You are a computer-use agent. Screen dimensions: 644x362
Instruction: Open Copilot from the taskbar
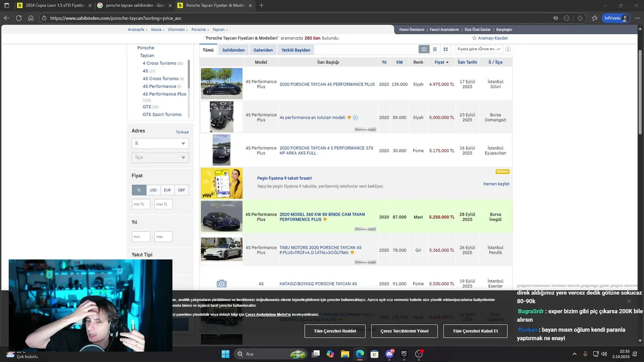click(x=330, y=354)
